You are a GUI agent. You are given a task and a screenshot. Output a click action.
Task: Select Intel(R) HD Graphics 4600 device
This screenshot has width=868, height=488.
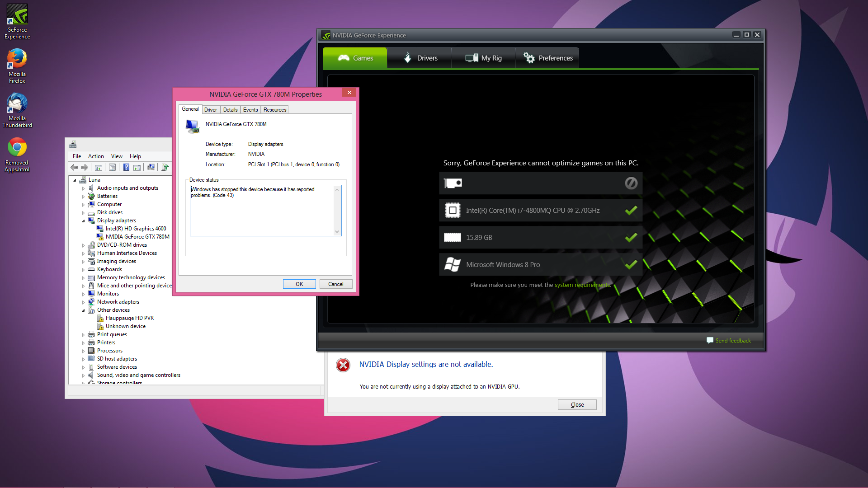(x=136, y=229)
